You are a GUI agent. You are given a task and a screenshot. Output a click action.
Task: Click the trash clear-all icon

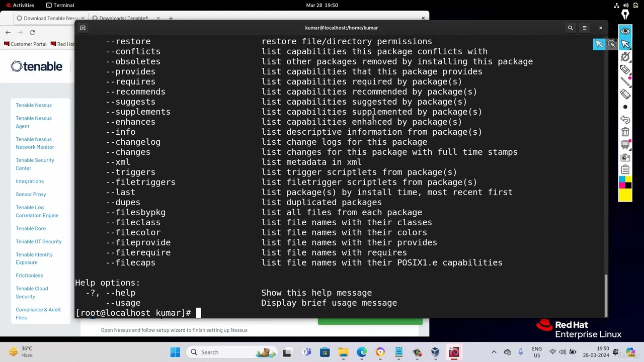(x=625, y=132)
